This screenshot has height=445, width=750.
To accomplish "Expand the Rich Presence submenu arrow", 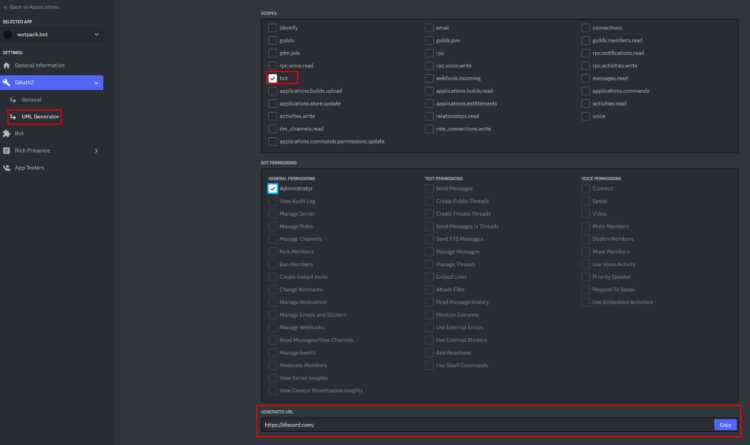I will click(96, 151).
